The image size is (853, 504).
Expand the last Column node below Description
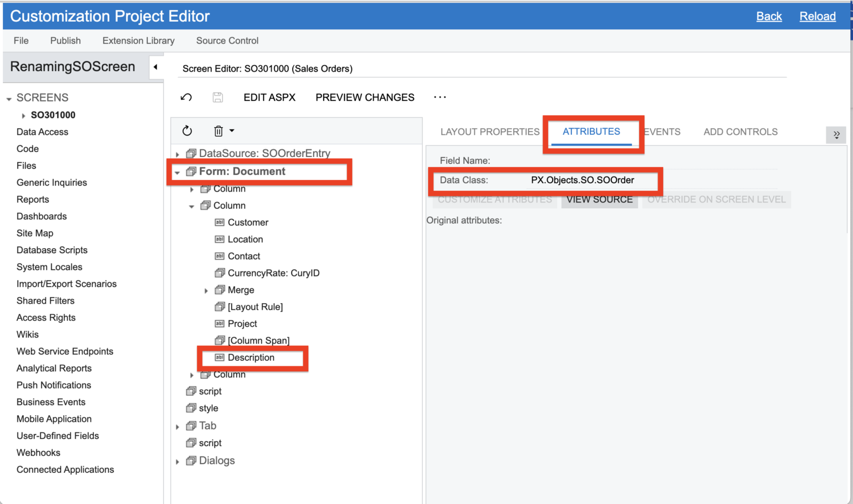pyautogui.click(x=192, y=375)
